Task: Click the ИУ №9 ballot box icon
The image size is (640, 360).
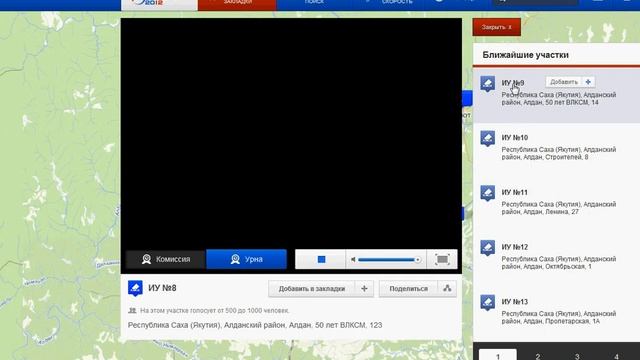Action: coord(488,84)
